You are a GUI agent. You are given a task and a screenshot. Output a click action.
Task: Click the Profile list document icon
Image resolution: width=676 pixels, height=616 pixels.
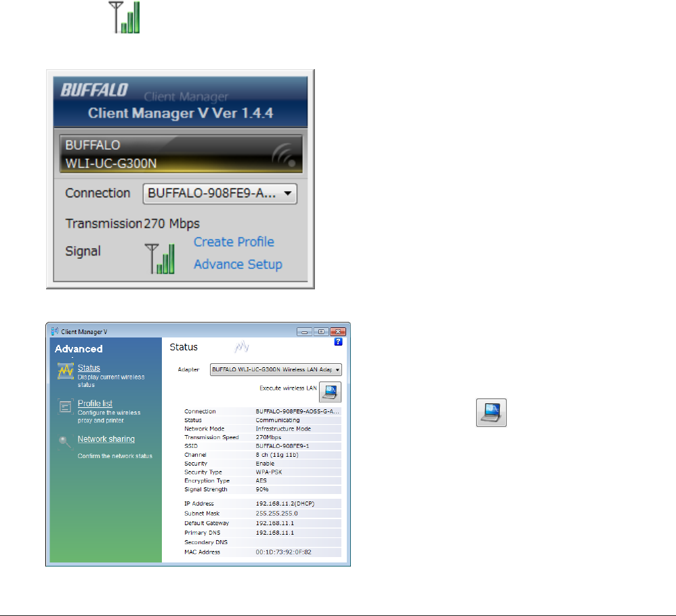pos(65,407)
